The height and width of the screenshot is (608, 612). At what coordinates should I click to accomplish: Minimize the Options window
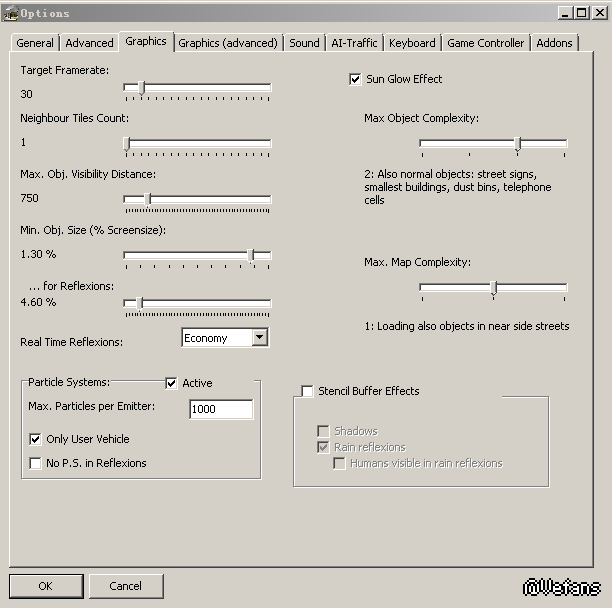pyautogui.click(x=565, y=13)
